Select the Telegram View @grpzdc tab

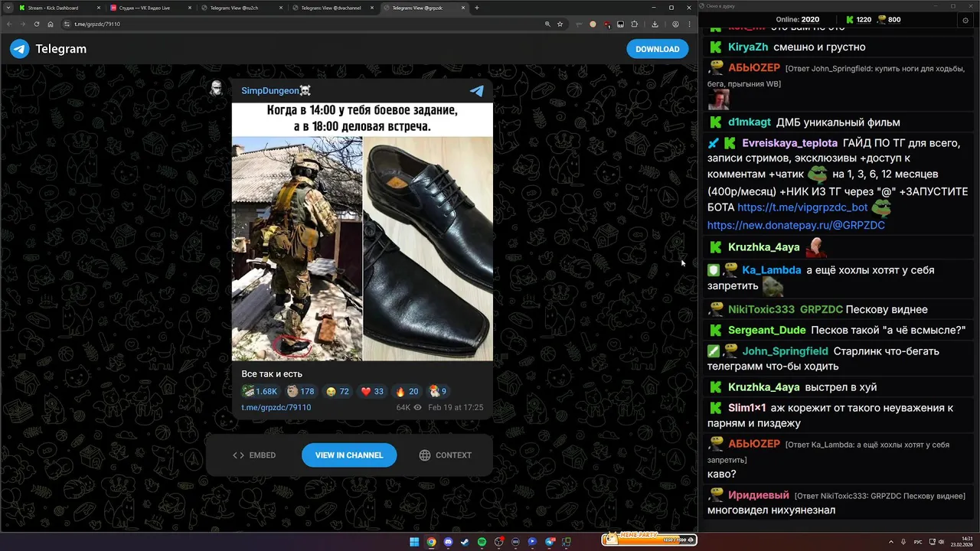[425, 8]
